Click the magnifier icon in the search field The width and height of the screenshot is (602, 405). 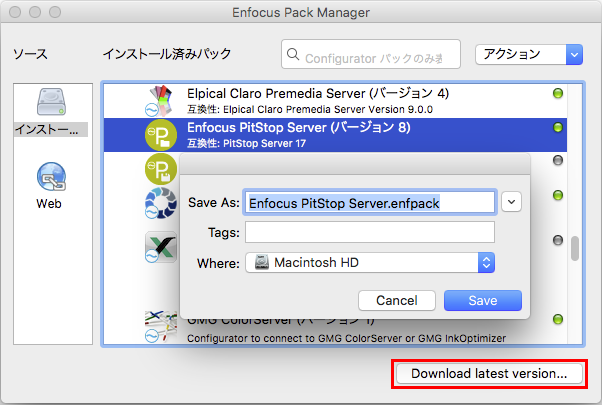(x=293, y=54)
